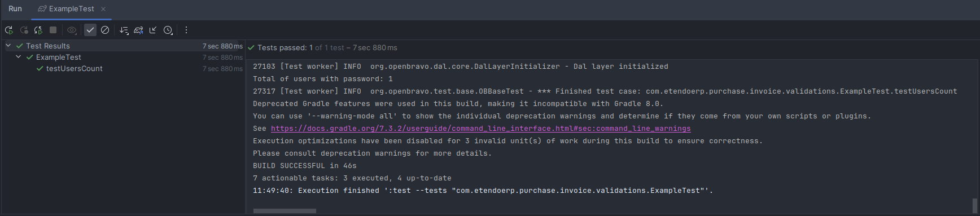The height and width of the screenshot is (216, 980).
Task: Click the 'Deprecated Gradle features' warning line
Action: pos(458,104)
